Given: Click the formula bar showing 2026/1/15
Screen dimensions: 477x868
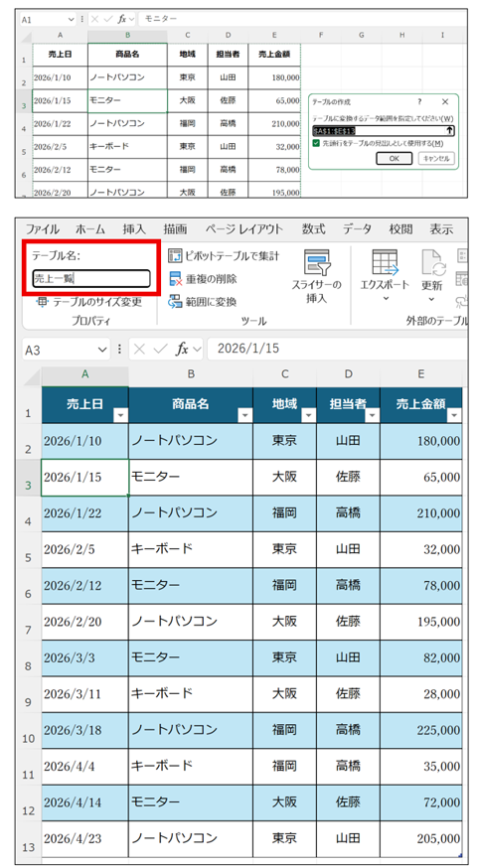Looking at the screenshot, I should click(337, 349).
